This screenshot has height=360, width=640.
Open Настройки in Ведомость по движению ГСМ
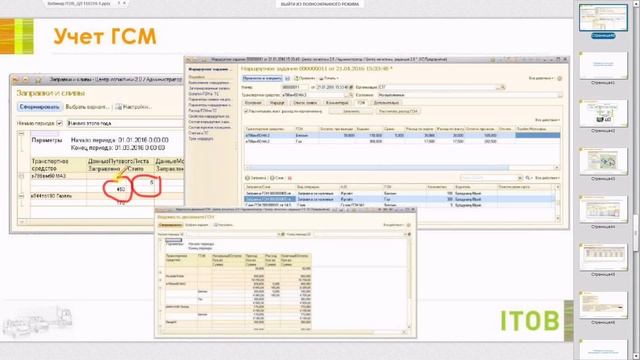pos(223,225)
